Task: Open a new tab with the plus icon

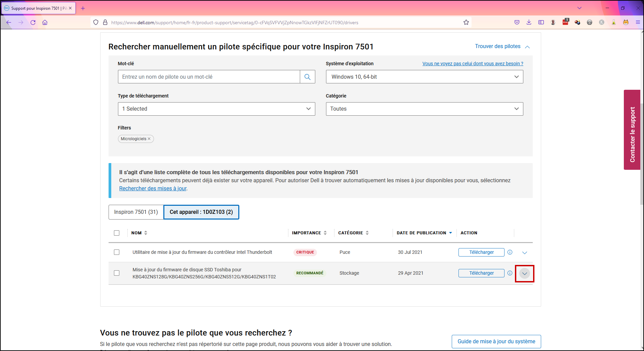Action: click(x=83, y=8)
